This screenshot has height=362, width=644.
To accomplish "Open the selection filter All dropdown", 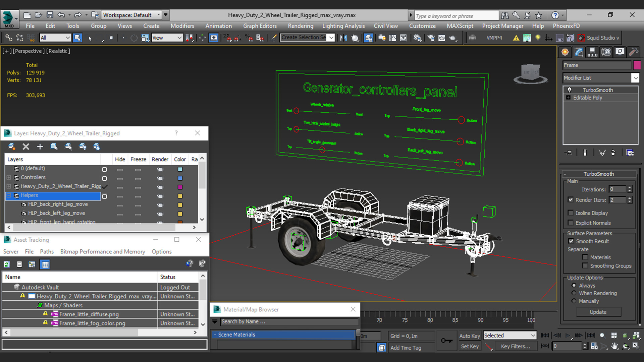I will (x=55, y=38).
